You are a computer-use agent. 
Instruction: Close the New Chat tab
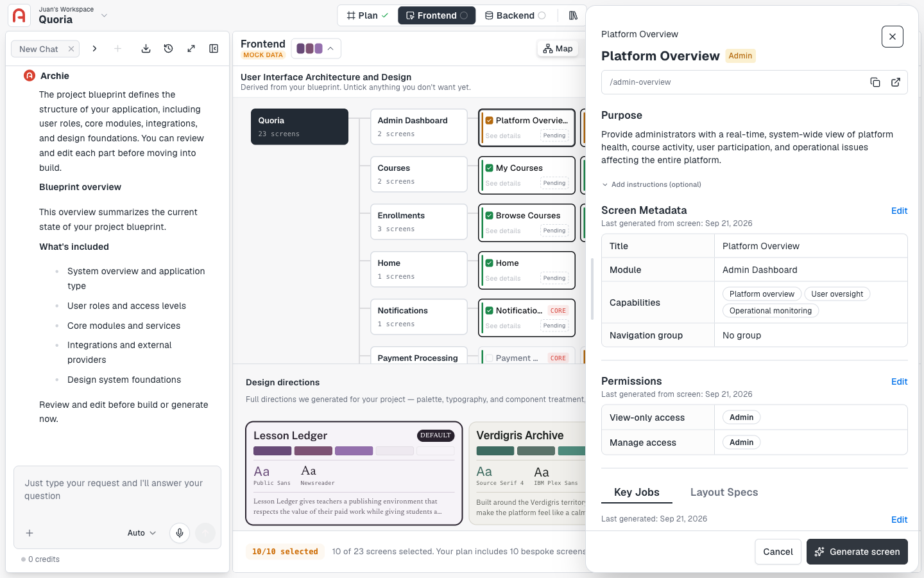click(71, 49)
